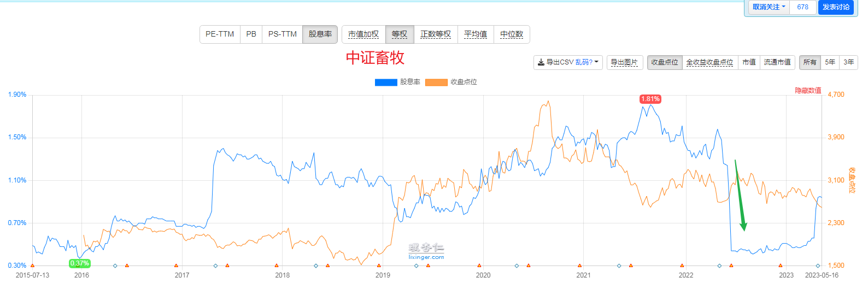The height and width of the screenshot is (301, 868).
Task: Click the 发表讨论 button
Action: [x=836, y=7]
